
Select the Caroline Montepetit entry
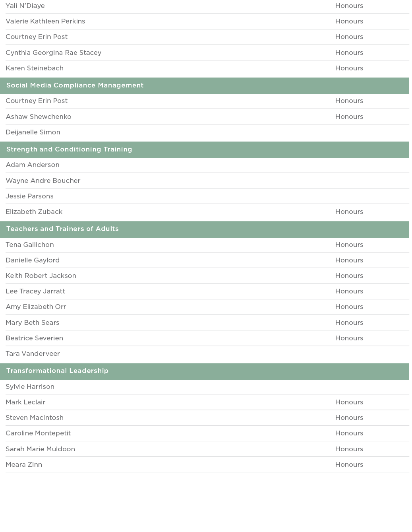(x=38, y=433)
